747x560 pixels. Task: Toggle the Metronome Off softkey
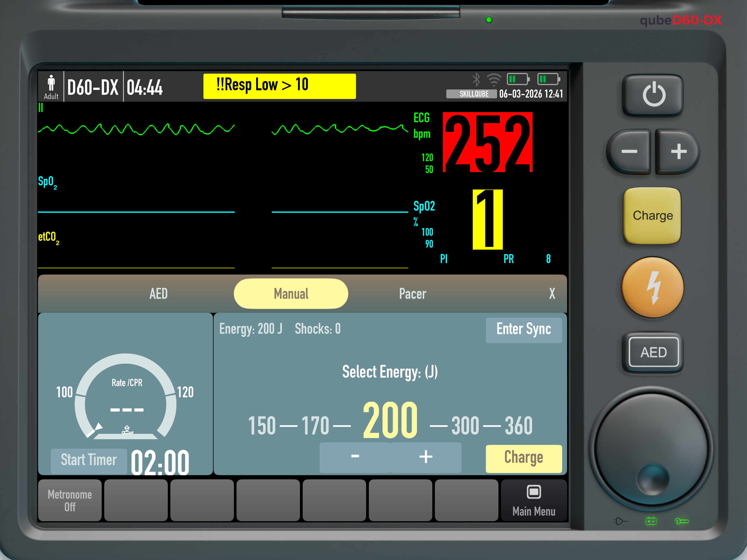(69, 500)
